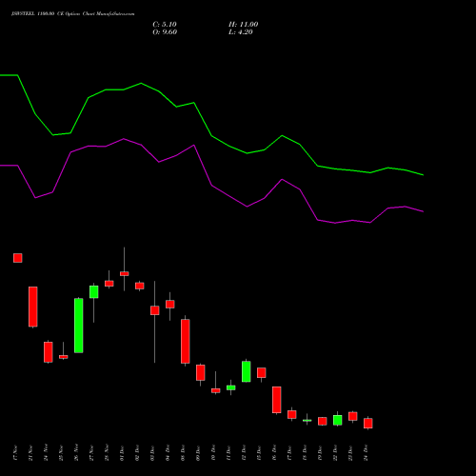Click the '11 Dec' date label

click(x=228, y=453)
